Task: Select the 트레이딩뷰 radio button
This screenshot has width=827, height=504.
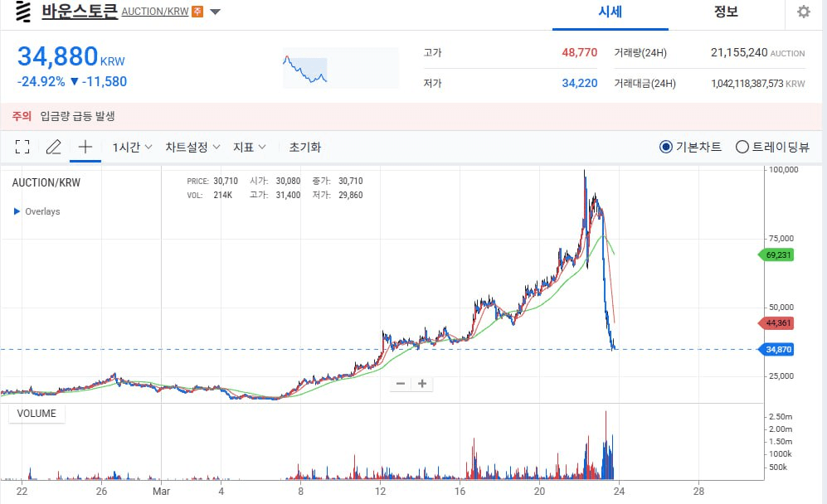Action: [x=742, y=147]
